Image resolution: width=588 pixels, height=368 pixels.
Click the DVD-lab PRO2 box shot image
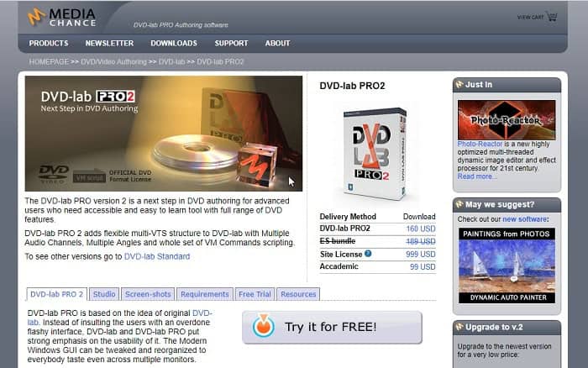click(375, 154)
